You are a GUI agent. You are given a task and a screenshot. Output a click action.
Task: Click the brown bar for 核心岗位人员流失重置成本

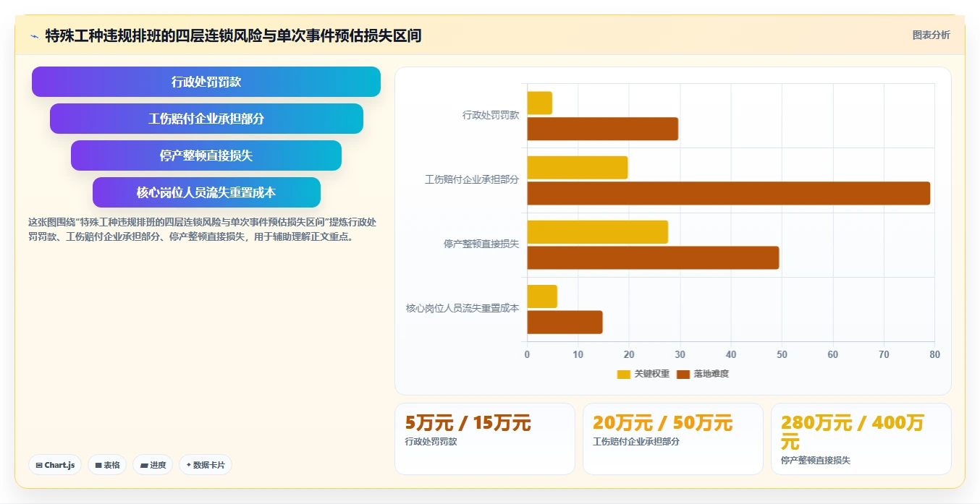[x=565, y=323]
